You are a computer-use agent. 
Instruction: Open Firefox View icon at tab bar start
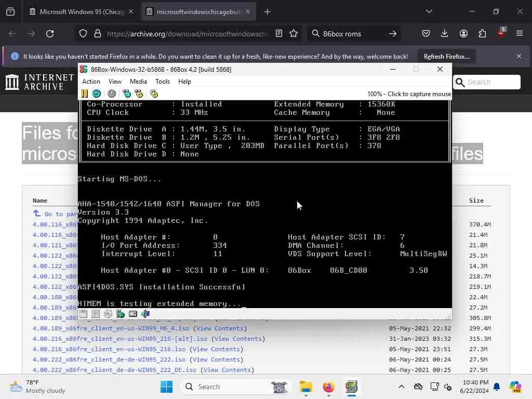click(x=10, y=12)
